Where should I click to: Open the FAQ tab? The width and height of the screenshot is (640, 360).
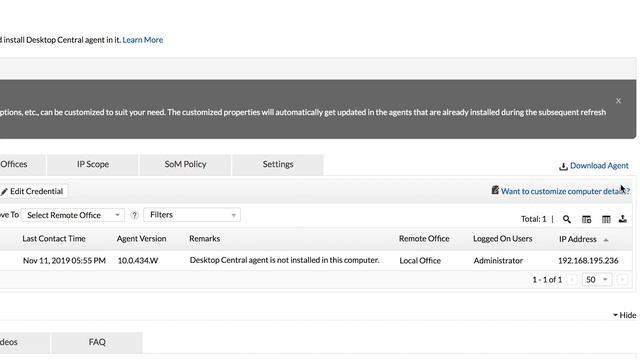click(97, 342)
